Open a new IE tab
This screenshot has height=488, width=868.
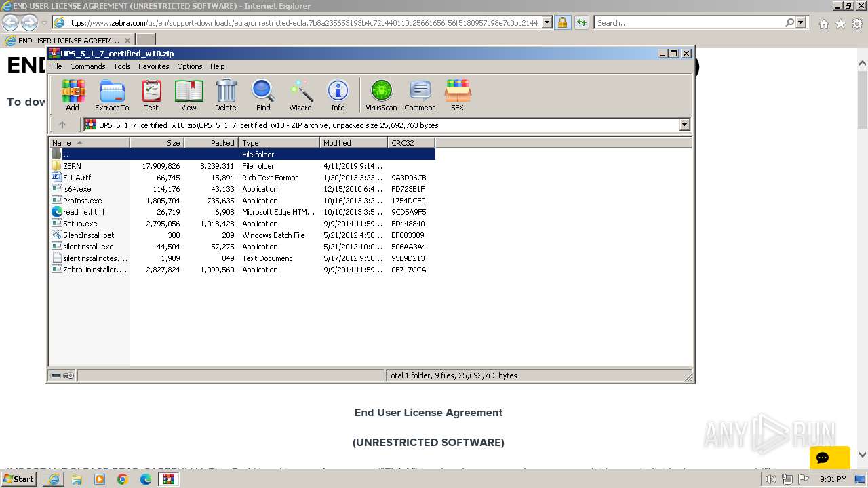point(146,40)
